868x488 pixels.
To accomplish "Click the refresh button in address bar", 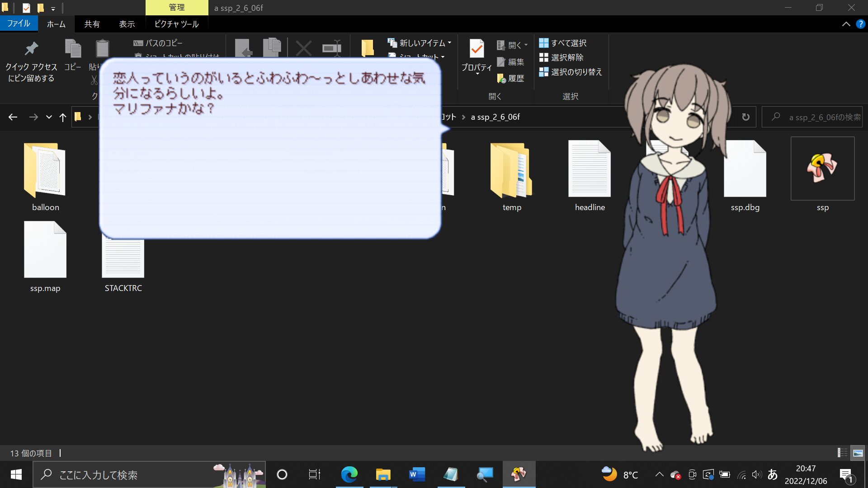I will click(745, 117).
